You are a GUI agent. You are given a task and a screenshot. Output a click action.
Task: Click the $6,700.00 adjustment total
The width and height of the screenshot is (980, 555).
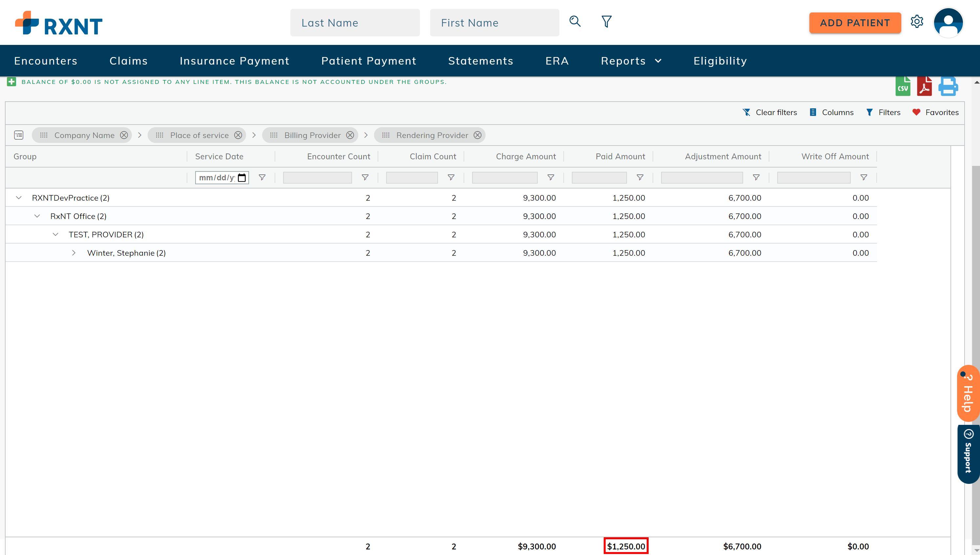(x=742, y=546)
